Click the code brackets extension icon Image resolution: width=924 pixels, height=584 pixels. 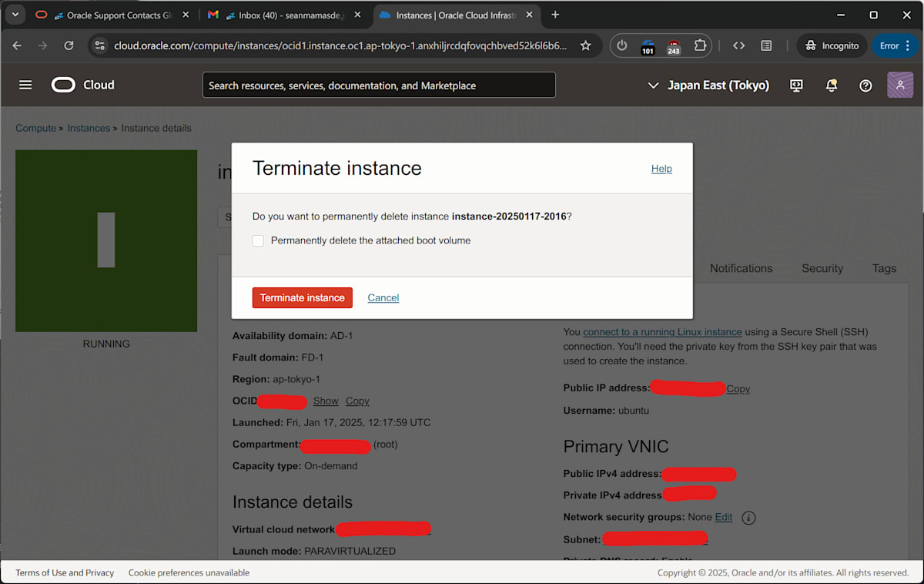tap(738, 45)
